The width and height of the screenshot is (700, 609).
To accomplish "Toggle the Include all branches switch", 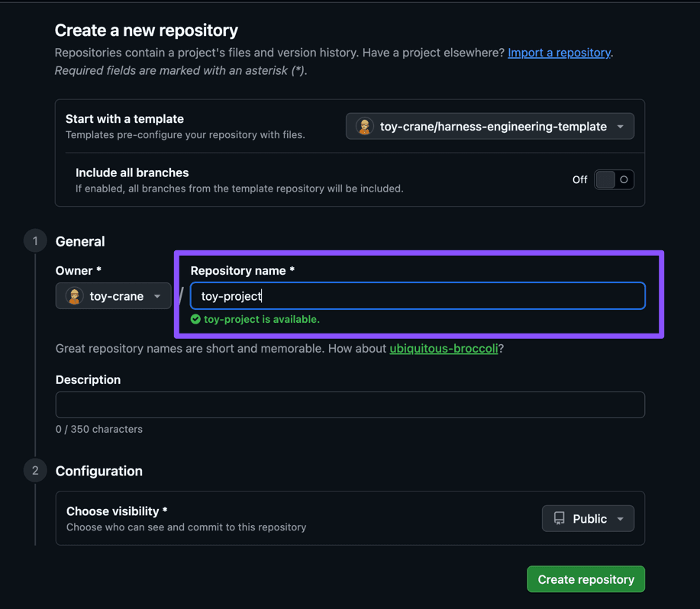I will 614,180.
